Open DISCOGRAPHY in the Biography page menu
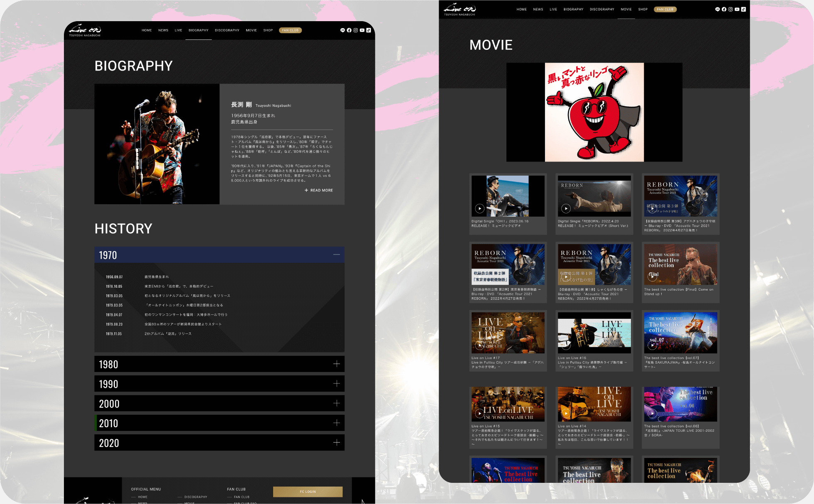 pyautogui.click(x=227, y=30)
